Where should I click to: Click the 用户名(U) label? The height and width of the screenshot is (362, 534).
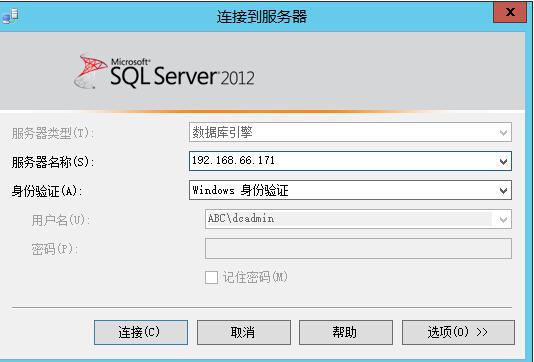(61, 220)
